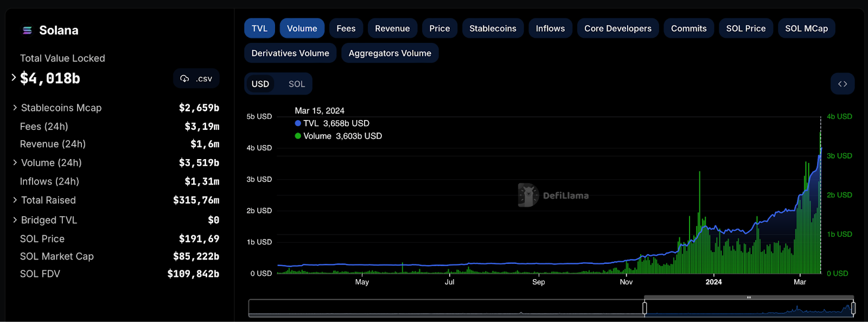Click the Fees (24h) value $3,19m
The width and height of the screenshot is (868, 322).
[202, 127]
